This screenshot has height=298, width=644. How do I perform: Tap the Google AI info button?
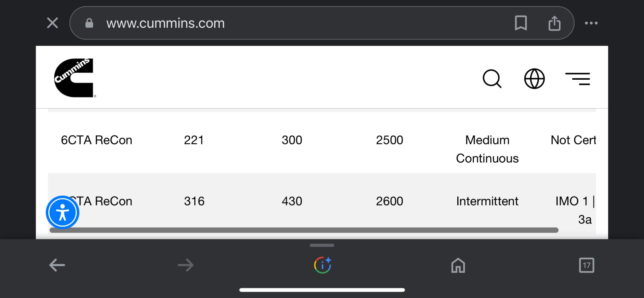coord(322,265)
